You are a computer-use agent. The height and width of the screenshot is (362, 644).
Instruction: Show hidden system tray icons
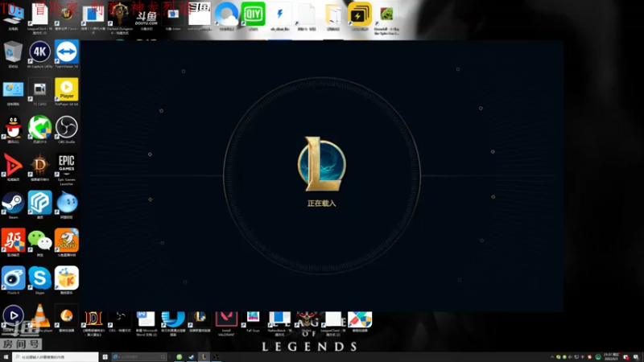point(552,357)
